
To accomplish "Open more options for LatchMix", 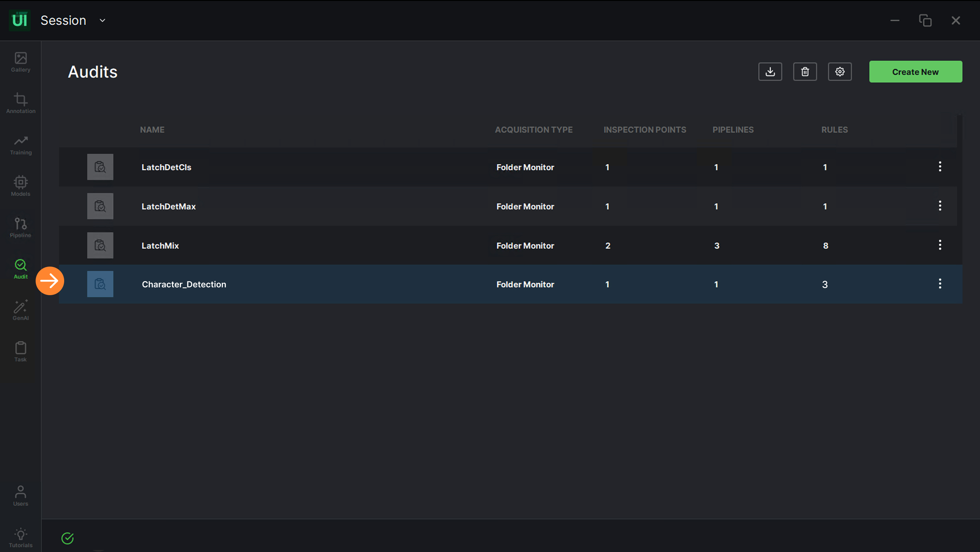I will (940, 245).
